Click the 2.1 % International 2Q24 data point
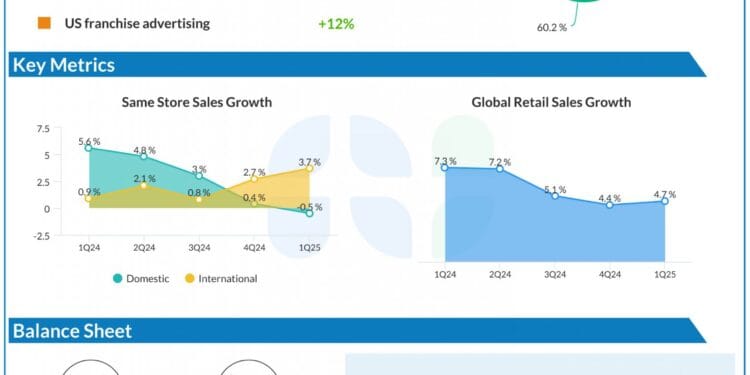This screenshot has height=375, width=750. coord(143,186)
